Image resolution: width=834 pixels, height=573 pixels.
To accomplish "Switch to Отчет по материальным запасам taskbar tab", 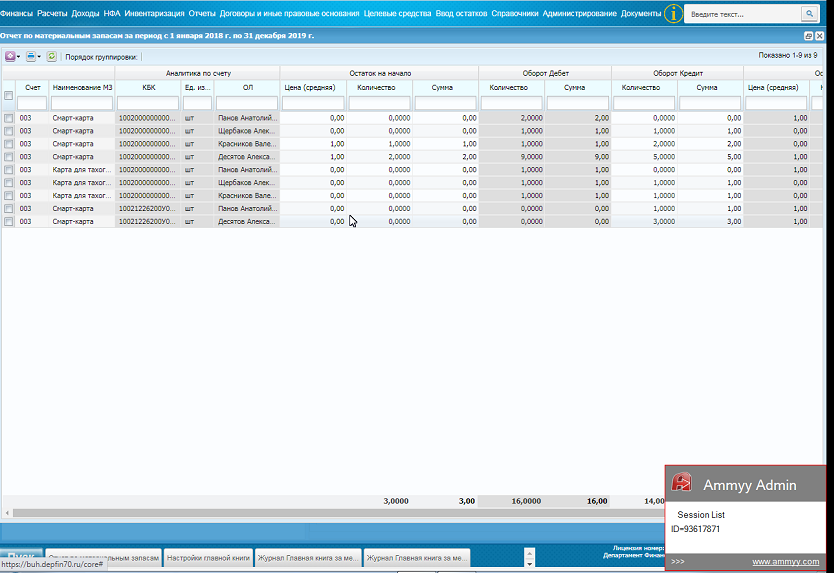I will (x=103, y=558).
